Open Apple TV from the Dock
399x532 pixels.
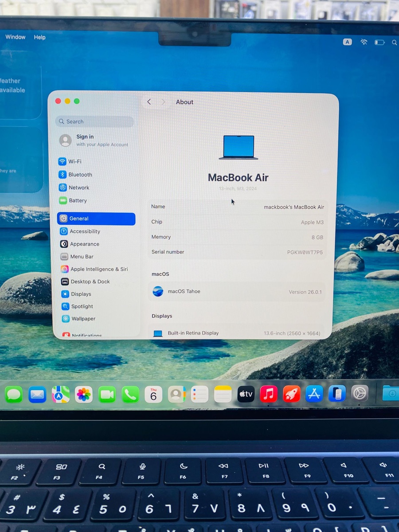(246, 394)
